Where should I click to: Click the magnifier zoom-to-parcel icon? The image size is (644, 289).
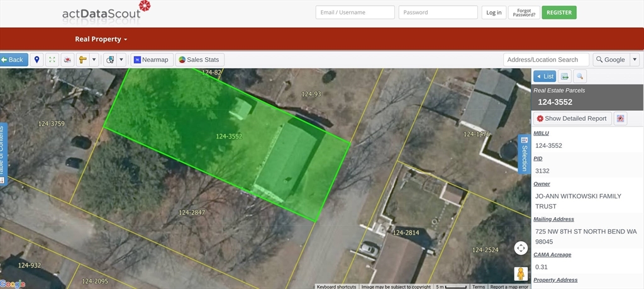point(580,76)
